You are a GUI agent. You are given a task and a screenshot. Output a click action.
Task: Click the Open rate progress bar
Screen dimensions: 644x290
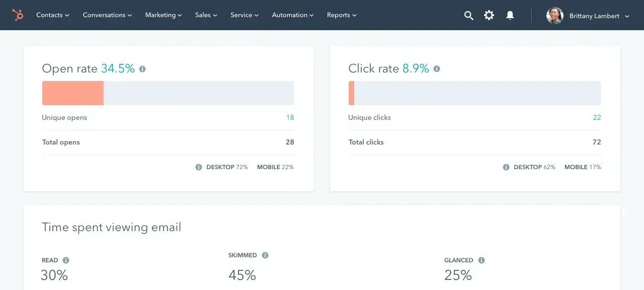pyautogui.click(x=168, y=93)
